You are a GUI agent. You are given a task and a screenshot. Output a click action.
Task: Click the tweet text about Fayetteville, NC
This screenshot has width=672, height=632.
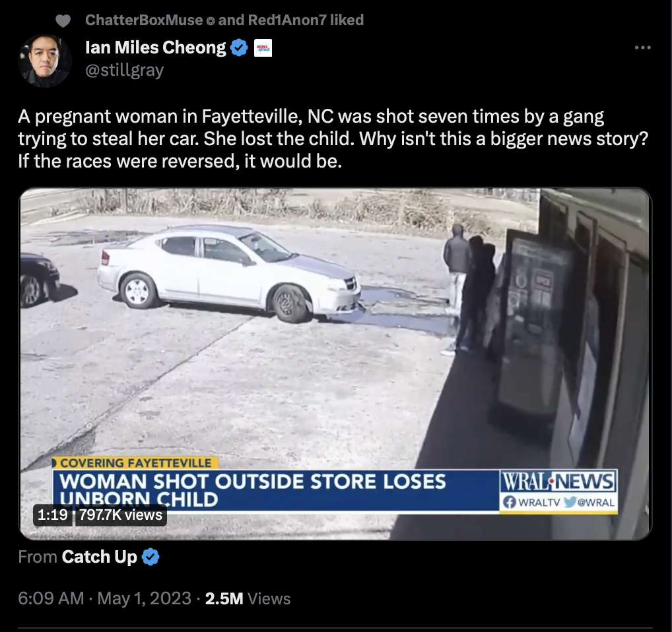click(333, 139)
